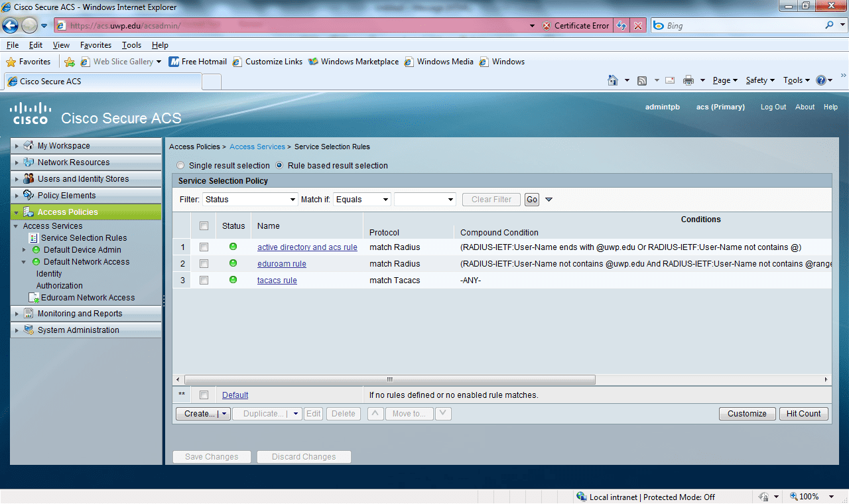The width and height of the screenshot is (849, 504).
Task: Select Single result selection radio button
Action: [x=181, y=166]
